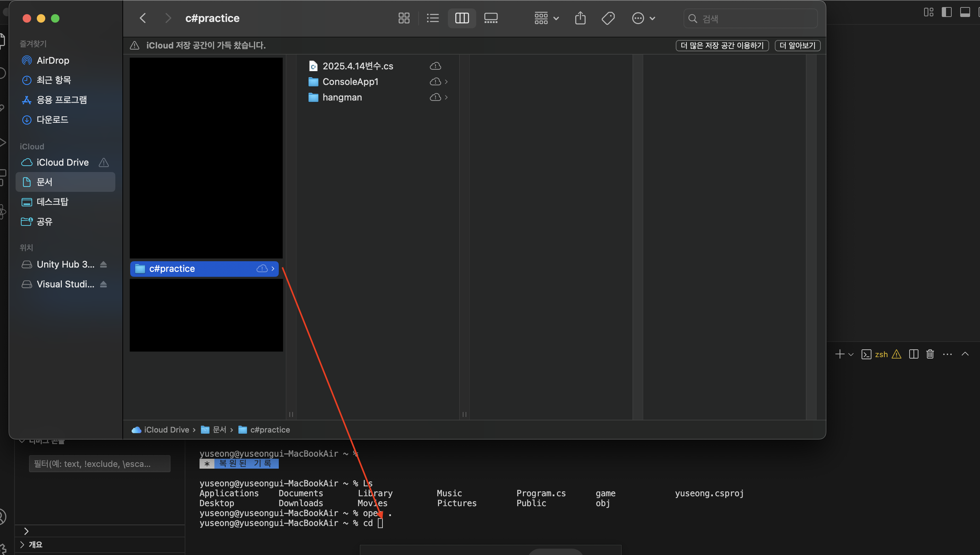980x555 pixels.
Task: Select column view mode in Finder
Action: tap(462, 18)
